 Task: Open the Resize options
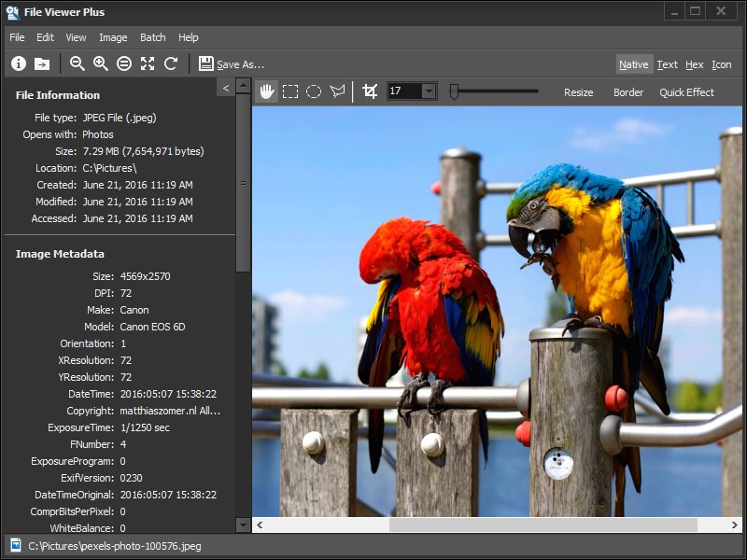coord(578,92)
